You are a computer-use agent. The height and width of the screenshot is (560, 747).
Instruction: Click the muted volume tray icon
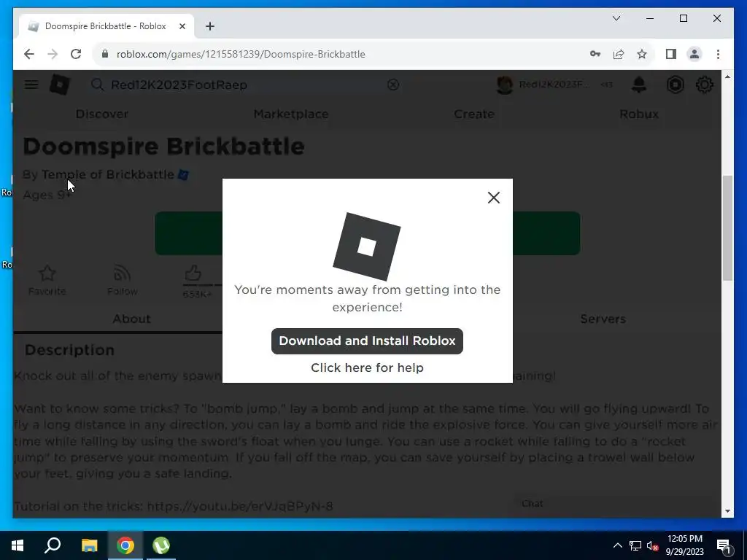652,545
